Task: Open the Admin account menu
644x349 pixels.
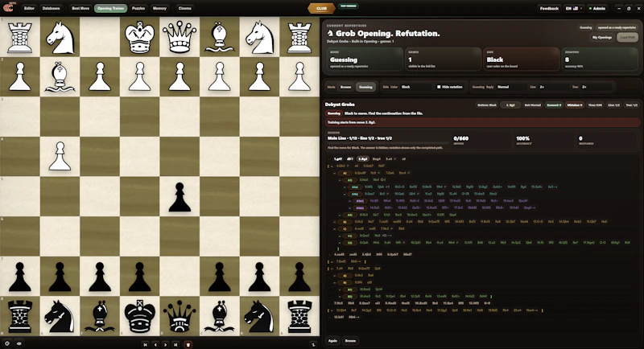Action: pos(597,8)
